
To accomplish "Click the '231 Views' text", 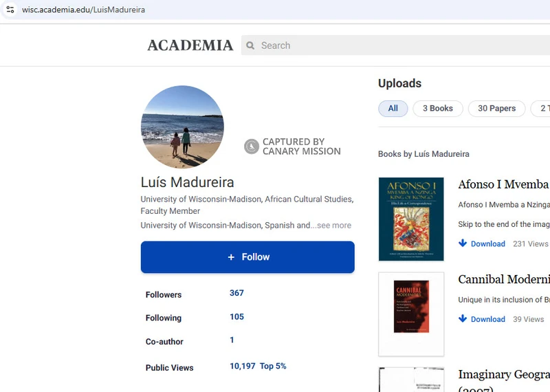I will [530, 243].
